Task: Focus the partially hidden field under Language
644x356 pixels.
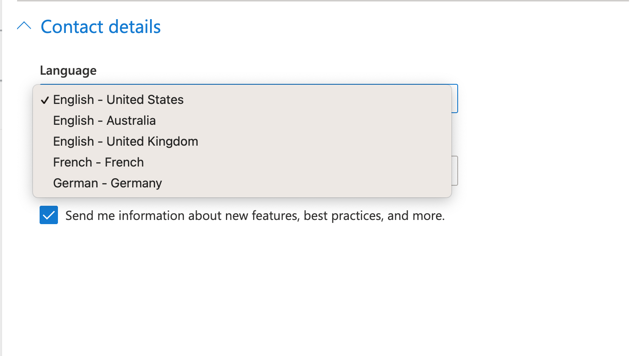Action: coord(455,171)
